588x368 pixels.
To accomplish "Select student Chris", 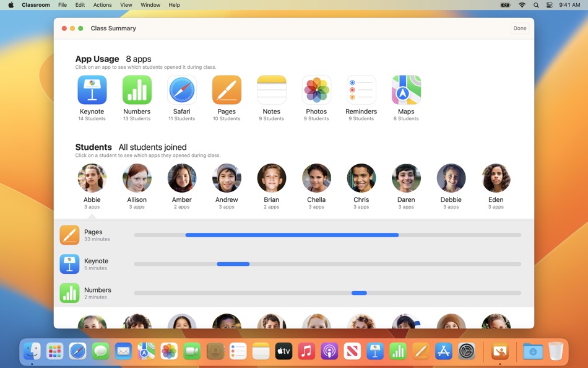I will click(361, 178).
